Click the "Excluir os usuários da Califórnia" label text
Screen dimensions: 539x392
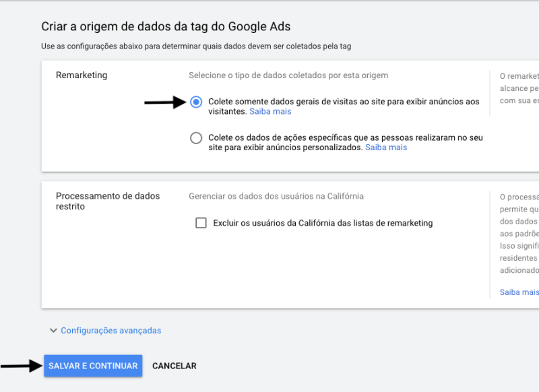(323, 223)
